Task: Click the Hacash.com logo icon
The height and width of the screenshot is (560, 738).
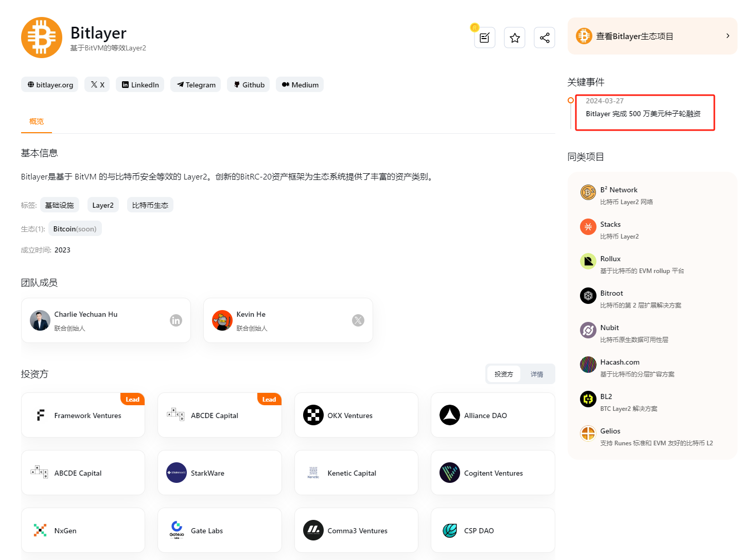Action: tap(588, 365)
